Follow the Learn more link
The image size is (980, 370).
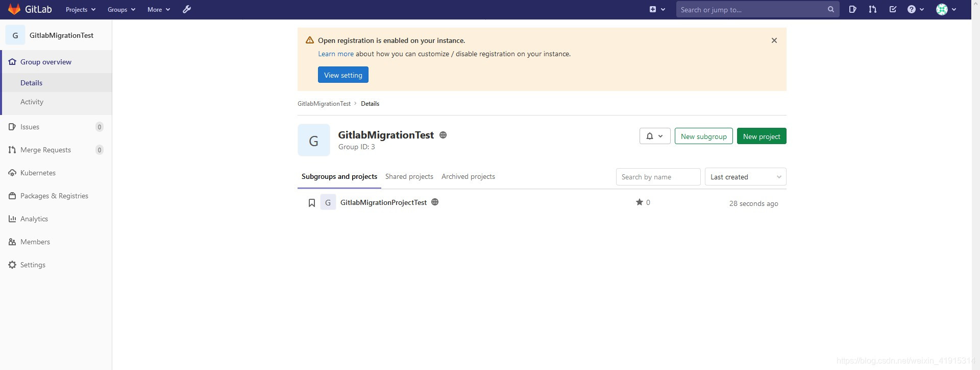336,54
